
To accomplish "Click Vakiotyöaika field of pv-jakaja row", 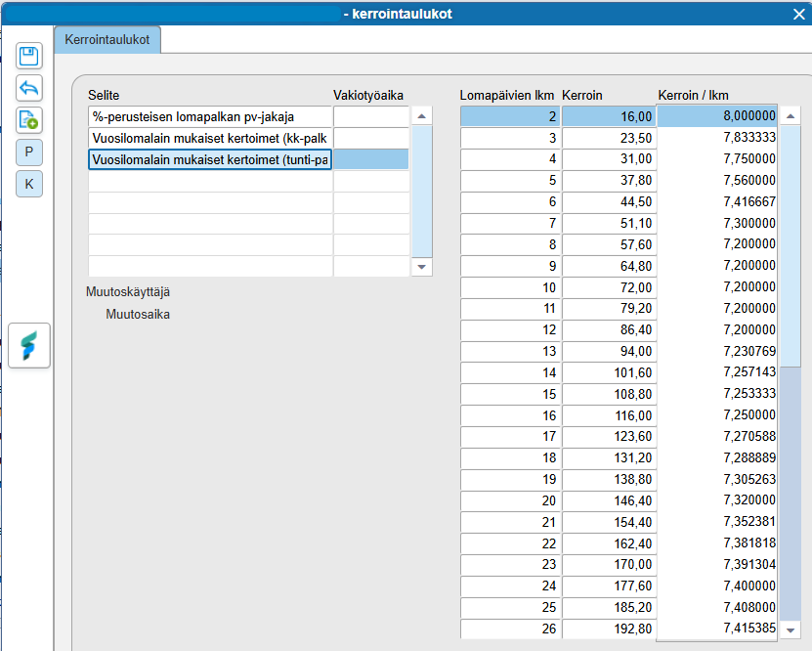I will (370, 117).
